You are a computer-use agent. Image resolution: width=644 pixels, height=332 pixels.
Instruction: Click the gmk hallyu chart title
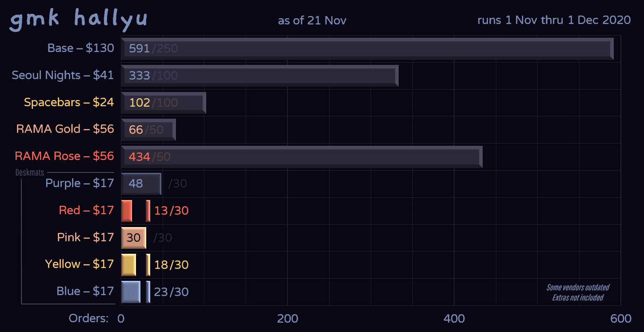[x=79, y=20]
